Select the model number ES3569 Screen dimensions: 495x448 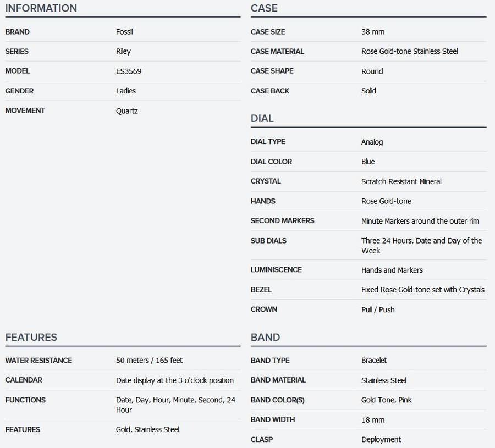tap(129, 71)
